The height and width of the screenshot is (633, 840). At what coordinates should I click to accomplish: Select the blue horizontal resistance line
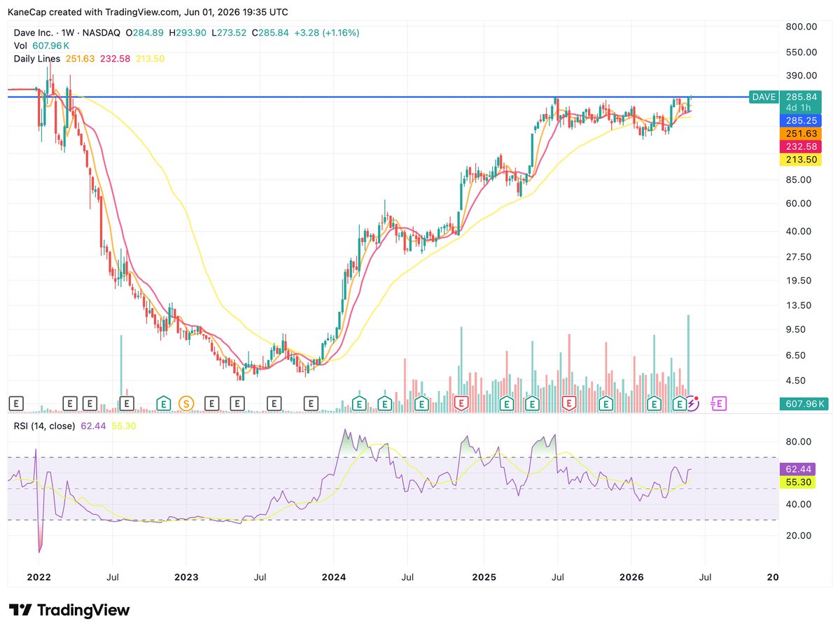coord(378,97)
